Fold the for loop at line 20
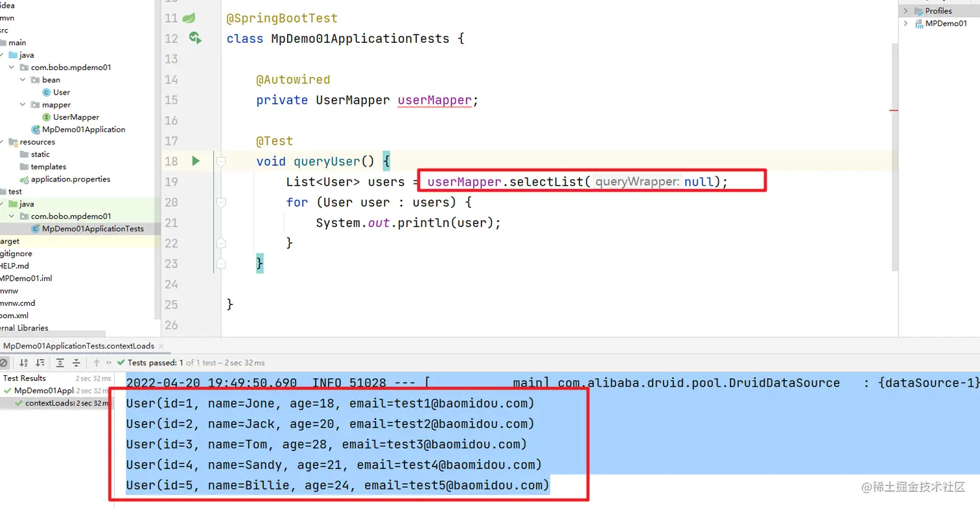This screenshot has height=508, width=980. 221,202
